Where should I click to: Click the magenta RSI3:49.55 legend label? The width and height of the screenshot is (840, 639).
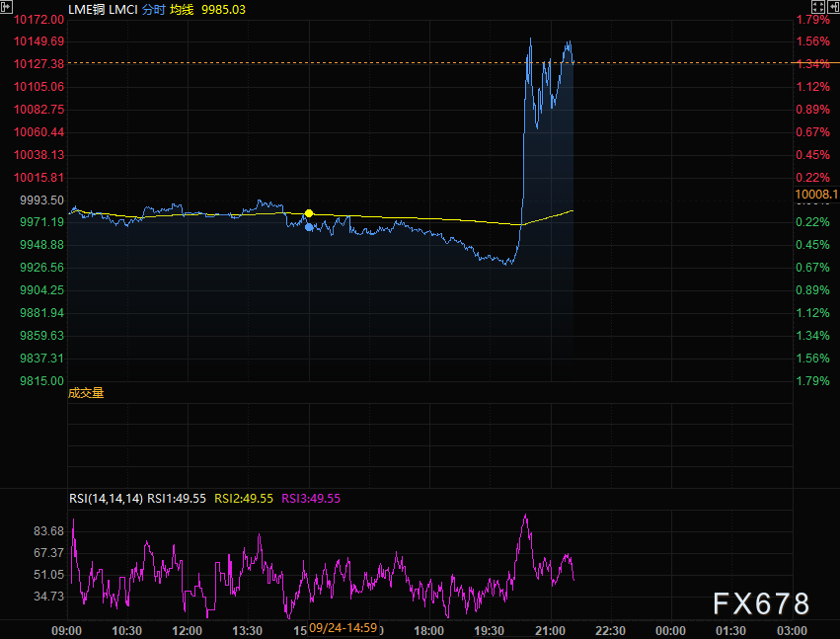pos(312,499)
